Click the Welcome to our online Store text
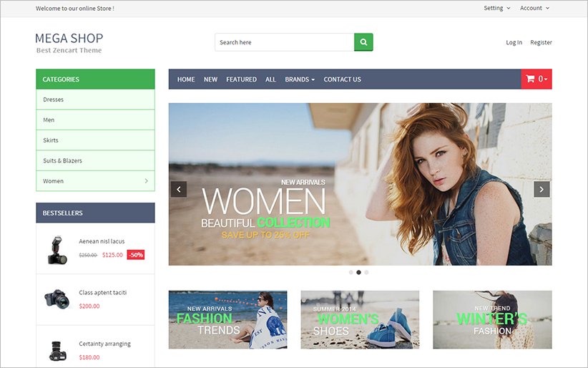Viewport: 588px width, 368px height. (75, 9)
